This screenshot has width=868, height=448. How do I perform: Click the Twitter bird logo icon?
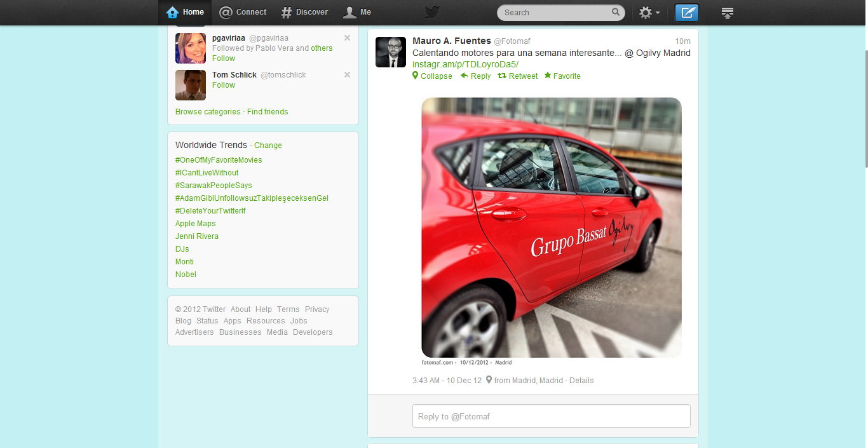432,12
